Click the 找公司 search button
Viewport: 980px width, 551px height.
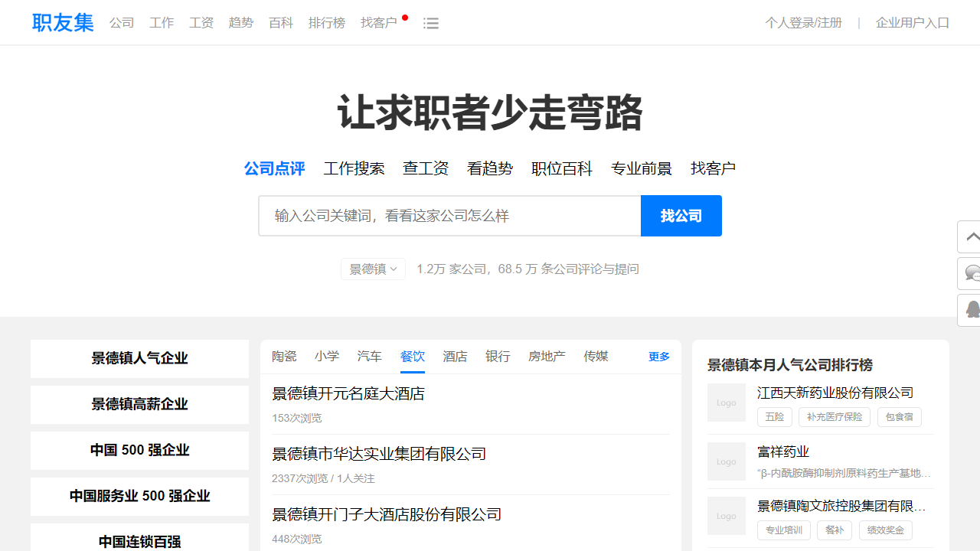coord(681,216)
